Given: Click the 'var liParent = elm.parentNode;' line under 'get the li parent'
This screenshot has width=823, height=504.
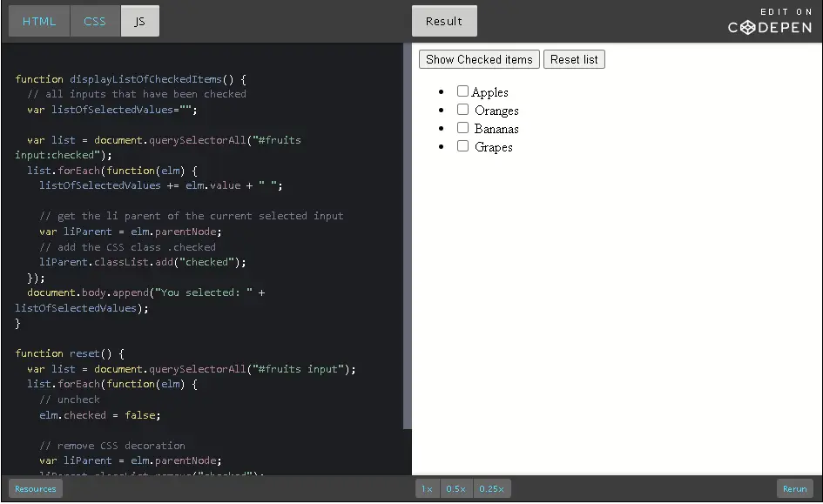Looking at the screenshot, I should [x=131, y=232].
